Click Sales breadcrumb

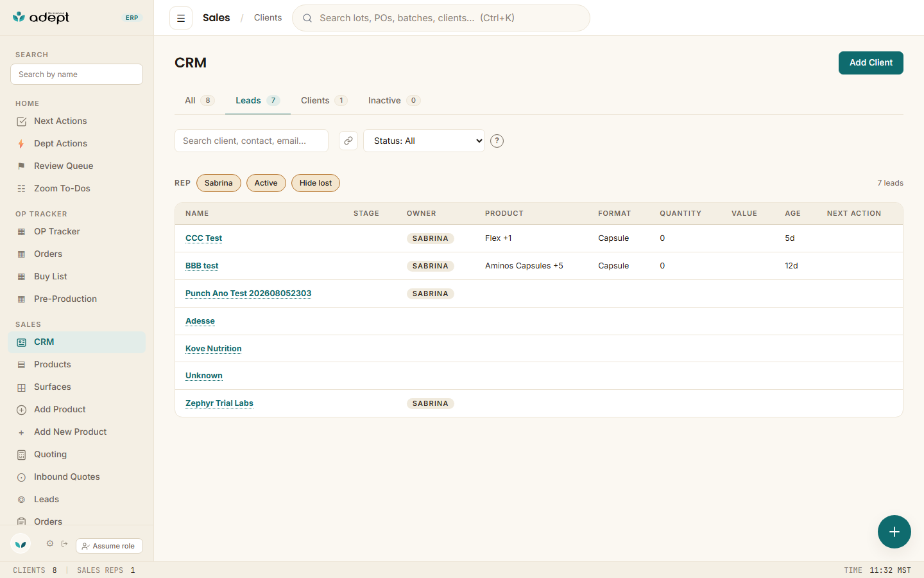pyautogui.click(x=216, y=18)
